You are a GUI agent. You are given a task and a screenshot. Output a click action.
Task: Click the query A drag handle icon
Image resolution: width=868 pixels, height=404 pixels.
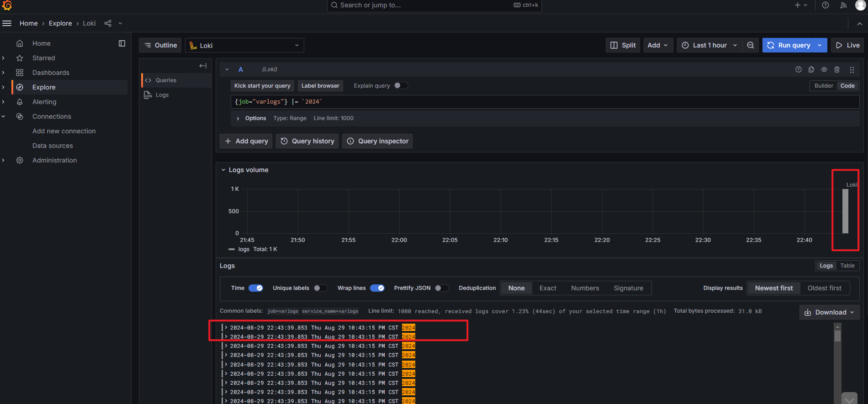point(852,69)
